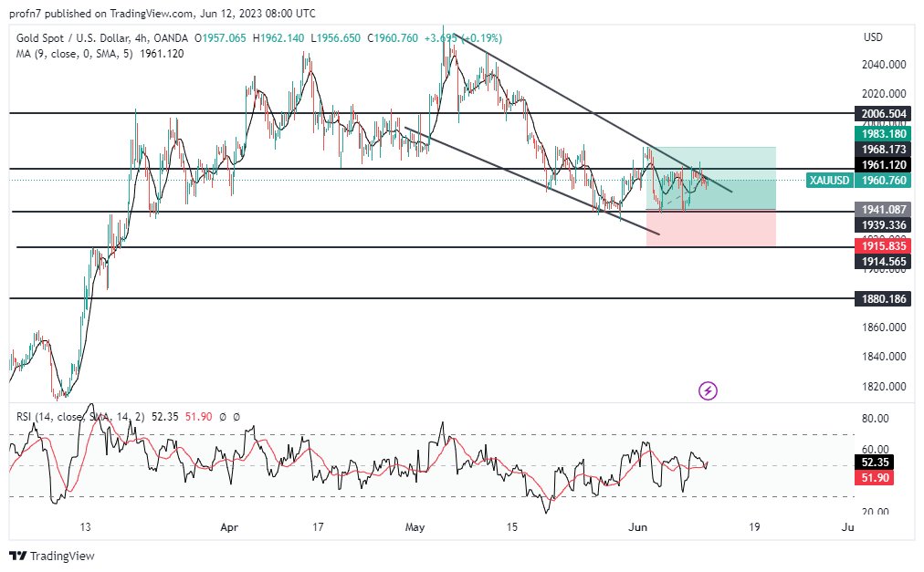Click the Apr date label on time axis
The image size is (924, 572).
(x=229, y=527)
